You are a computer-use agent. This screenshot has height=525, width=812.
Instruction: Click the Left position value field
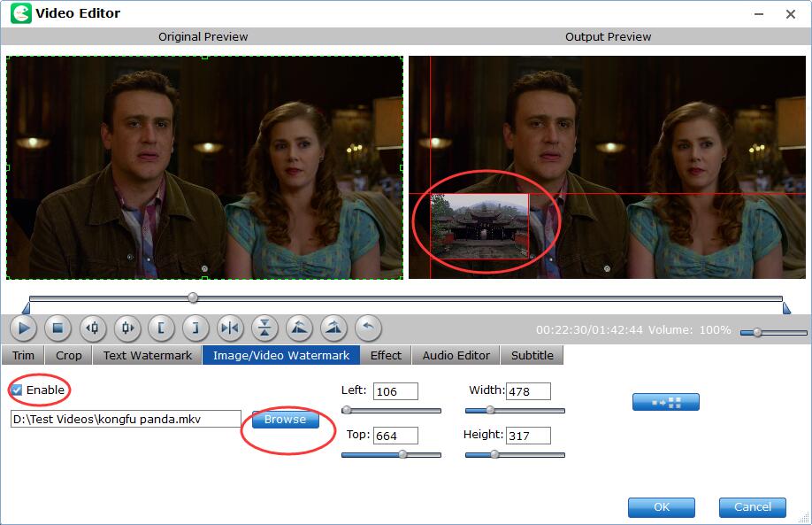395,391
